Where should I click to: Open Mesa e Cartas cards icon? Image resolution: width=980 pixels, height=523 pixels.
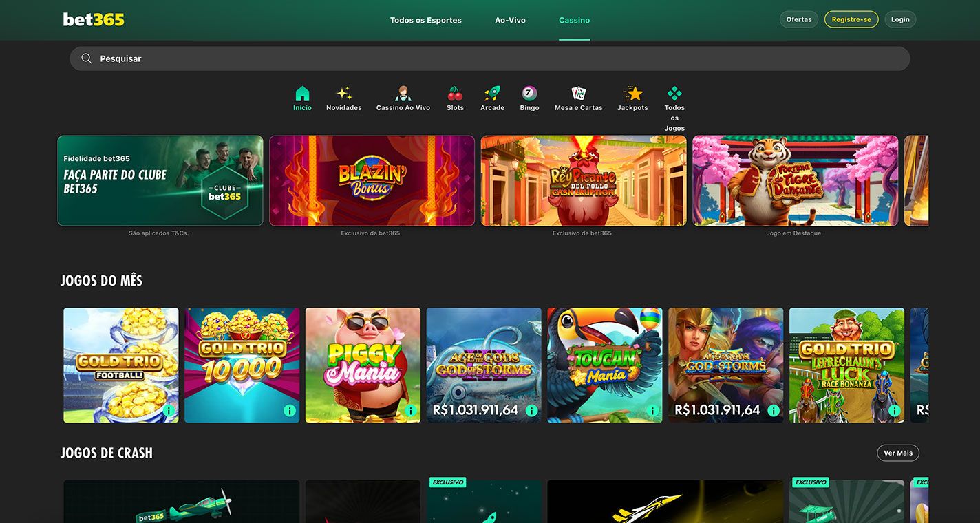578,94
